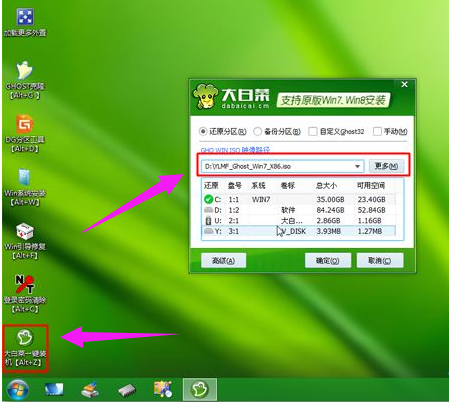The height and width of the screenshot is (402, 449).
Task: Select D: 软件 partition row
Action: [299, 210]
